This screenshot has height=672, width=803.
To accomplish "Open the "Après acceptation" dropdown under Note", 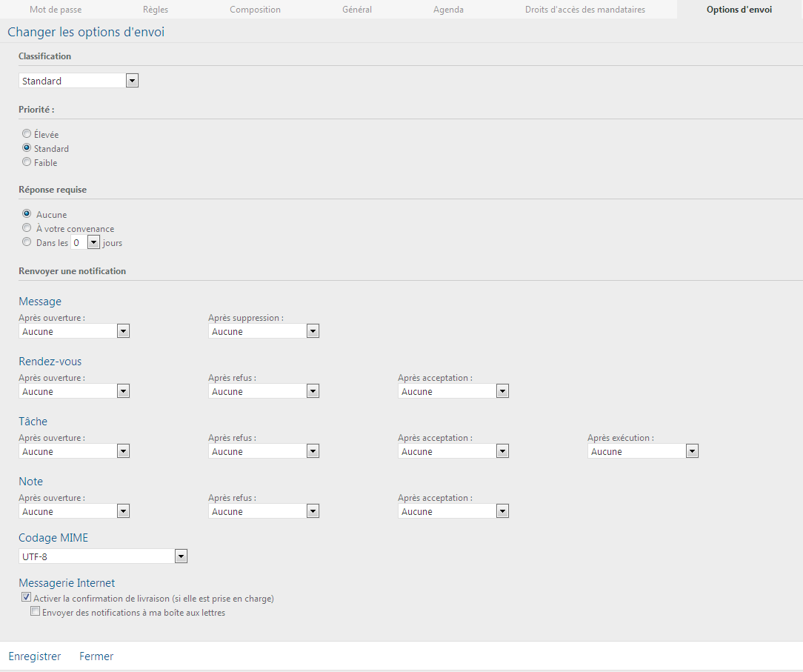I will click(x=503, y=510).
